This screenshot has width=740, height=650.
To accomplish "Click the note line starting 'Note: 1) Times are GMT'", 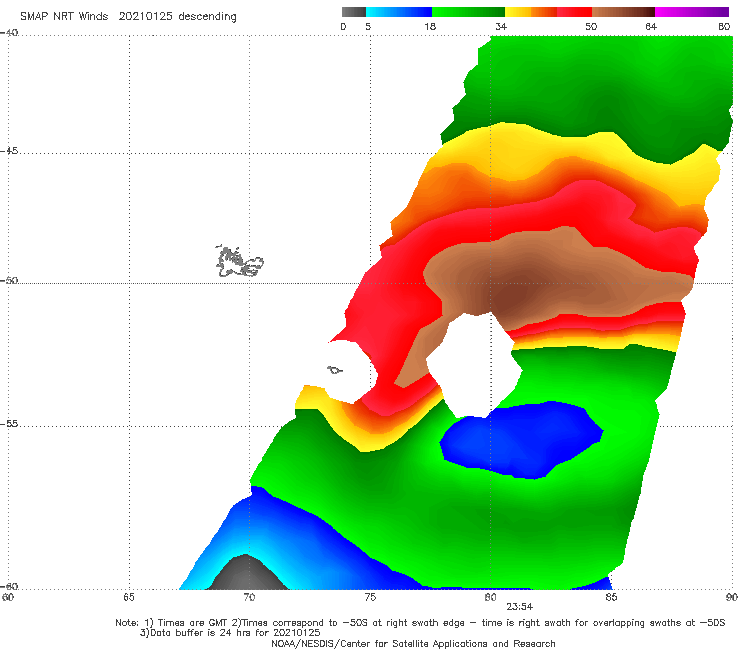I will 420,623.
